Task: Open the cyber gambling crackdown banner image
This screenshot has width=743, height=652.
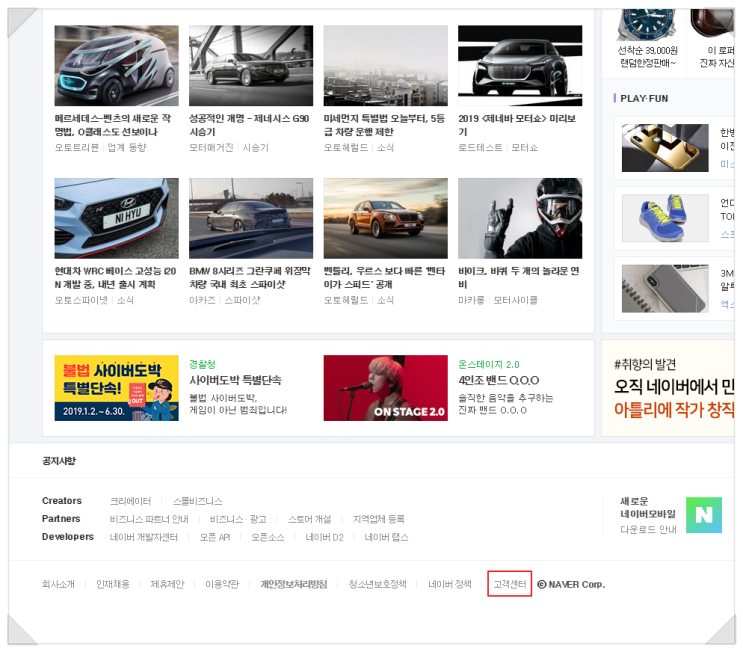Action: (x=117, y=388)
